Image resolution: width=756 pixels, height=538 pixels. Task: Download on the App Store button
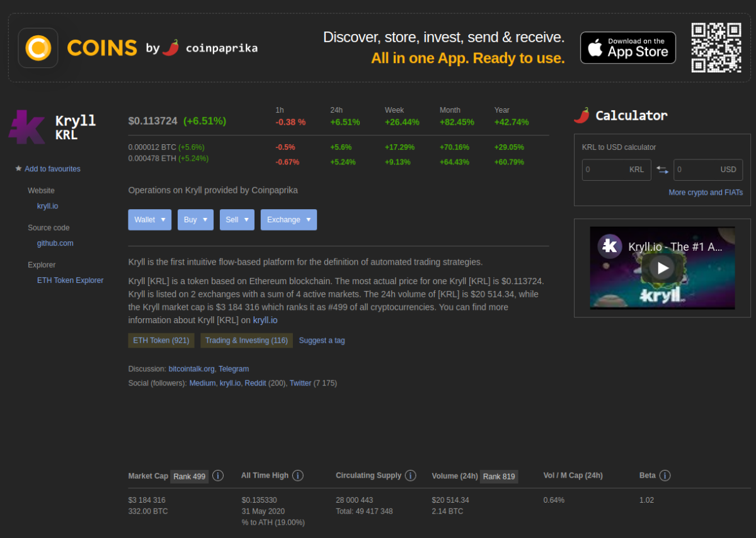pos(627,48)
